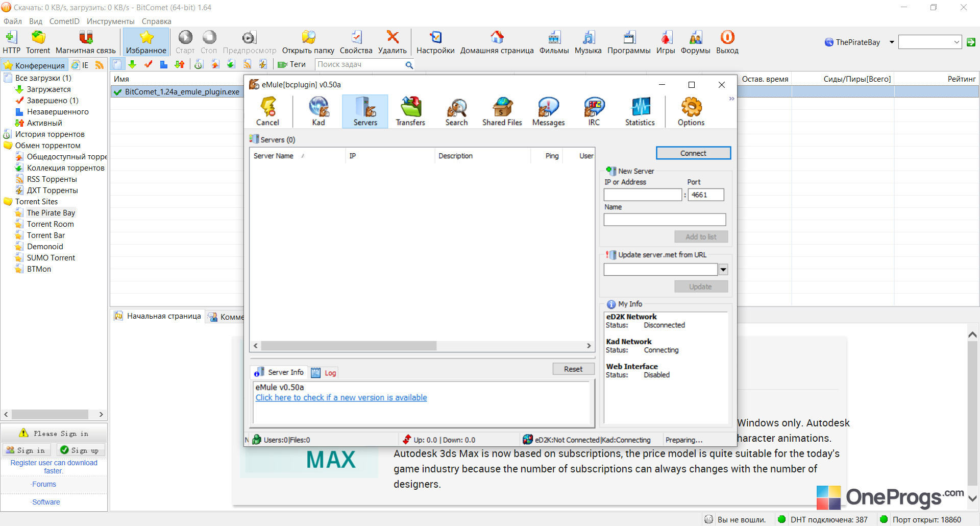Open the Инструменты menu
The image size is (980, 526).
pyautogui.click(x=111, y=21)
